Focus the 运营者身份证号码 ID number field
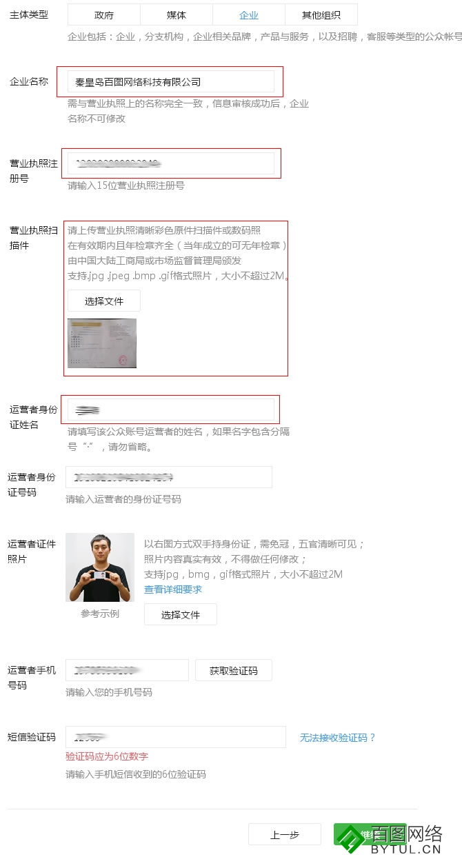This screenshot has height=868, width=462. (x=169, y=477)
